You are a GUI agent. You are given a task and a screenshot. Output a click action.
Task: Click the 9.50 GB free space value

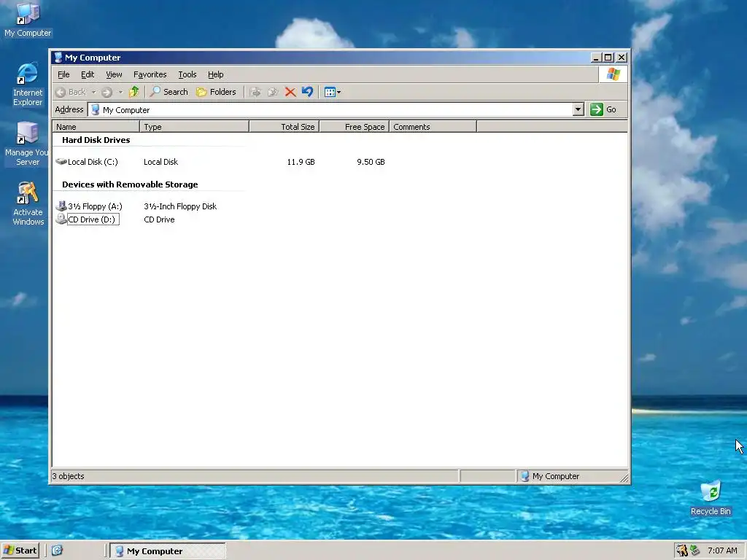pyautogui.click(x=371, y=162)
